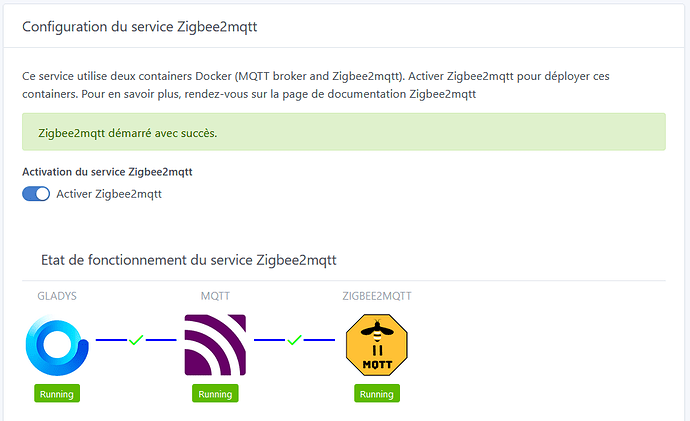Click the blue line left of Zigbee2mqtt icon

tap(320, 340)
